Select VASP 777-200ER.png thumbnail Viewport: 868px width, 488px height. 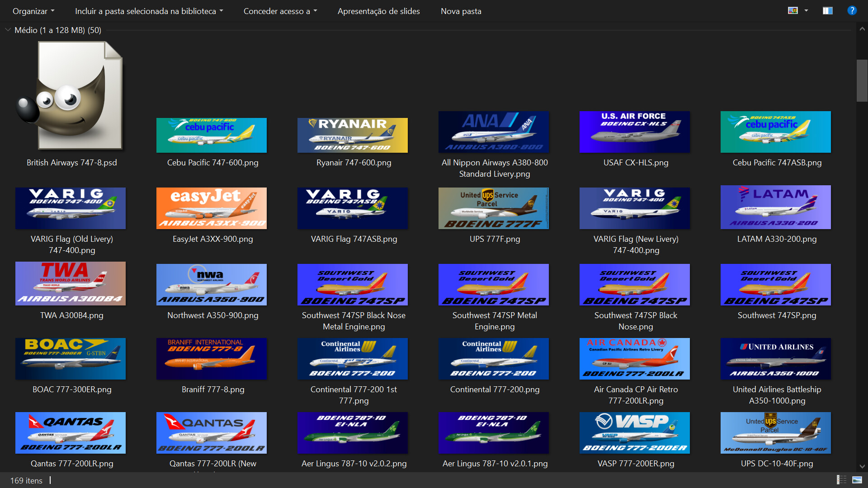tap(635, 433)
